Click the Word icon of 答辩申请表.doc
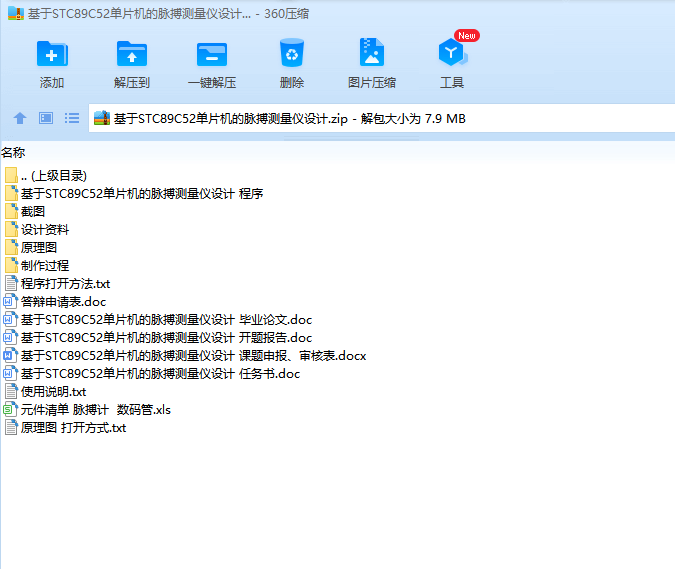The image size is (675, 569). 10,302
